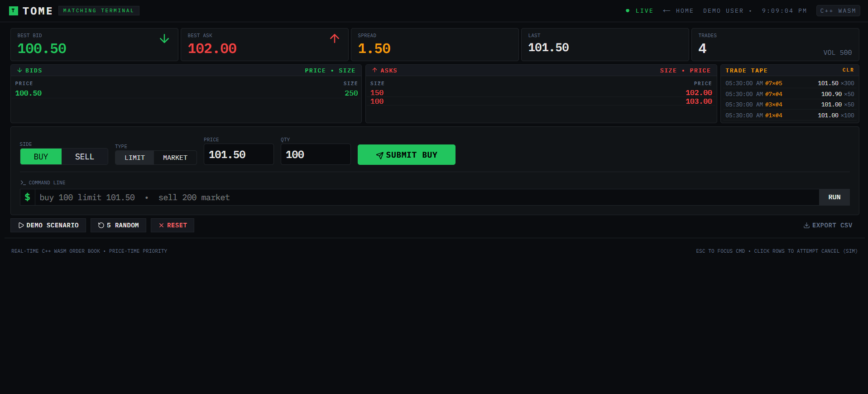This screenshot has height=394, width=868.
Task: Click the Best Bid value 100.50
Action: (x=42, y=48)
